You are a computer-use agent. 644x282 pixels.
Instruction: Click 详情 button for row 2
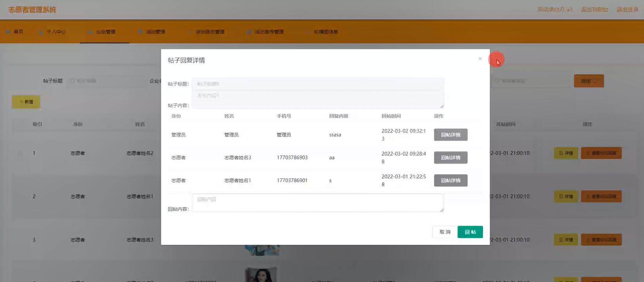click(566, 196)
